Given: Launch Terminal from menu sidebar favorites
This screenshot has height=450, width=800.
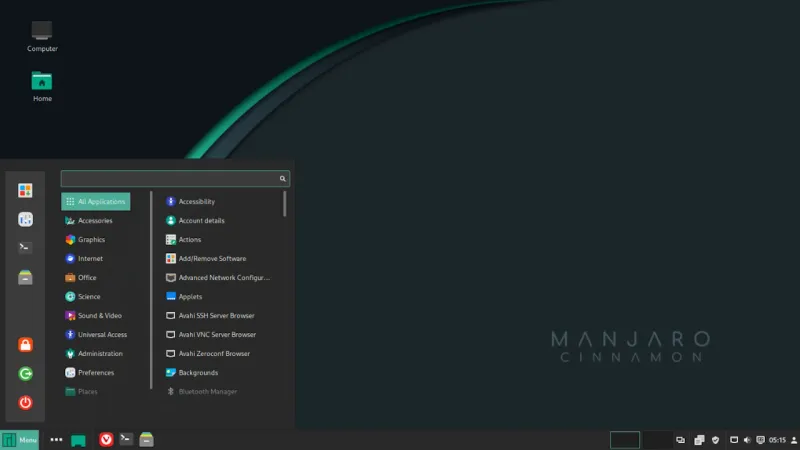Looking at the screenshot, I should point(25,247).
